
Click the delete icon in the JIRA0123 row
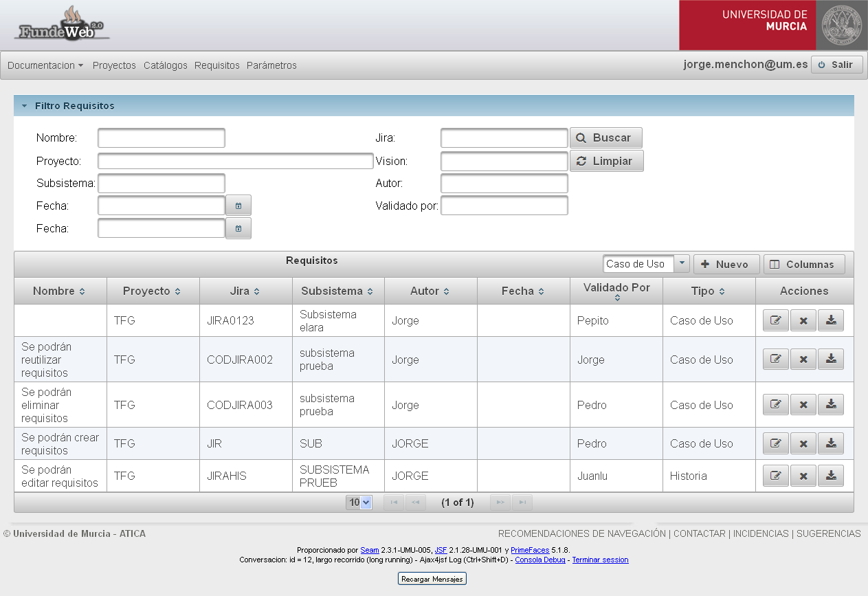point(803,320)
